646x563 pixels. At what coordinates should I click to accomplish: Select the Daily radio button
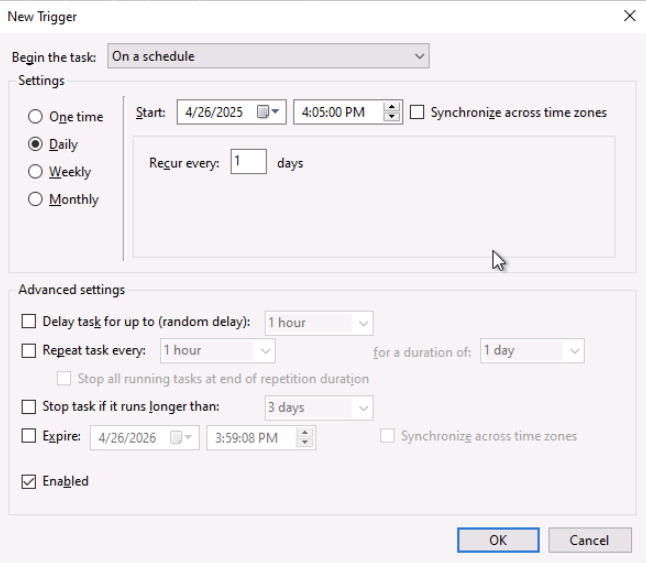pos(36,144)
